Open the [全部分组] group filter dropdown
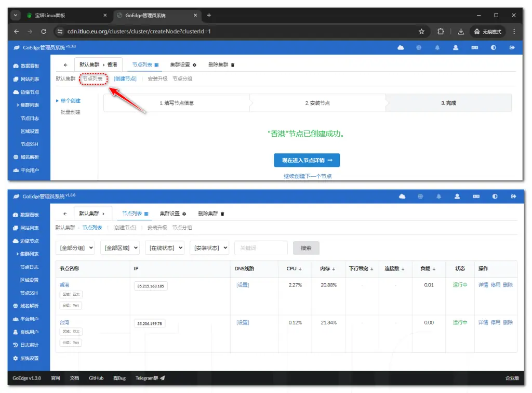The width and height of the screenshot is (532, 393). point(75,248)
